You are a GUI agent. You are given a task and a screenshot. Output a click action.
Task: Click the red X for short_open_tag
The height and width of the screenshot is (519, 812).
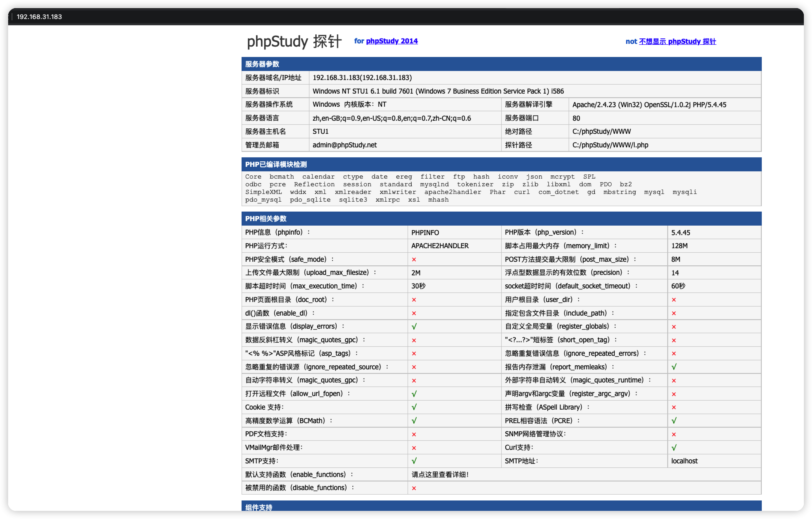(674, 340)
